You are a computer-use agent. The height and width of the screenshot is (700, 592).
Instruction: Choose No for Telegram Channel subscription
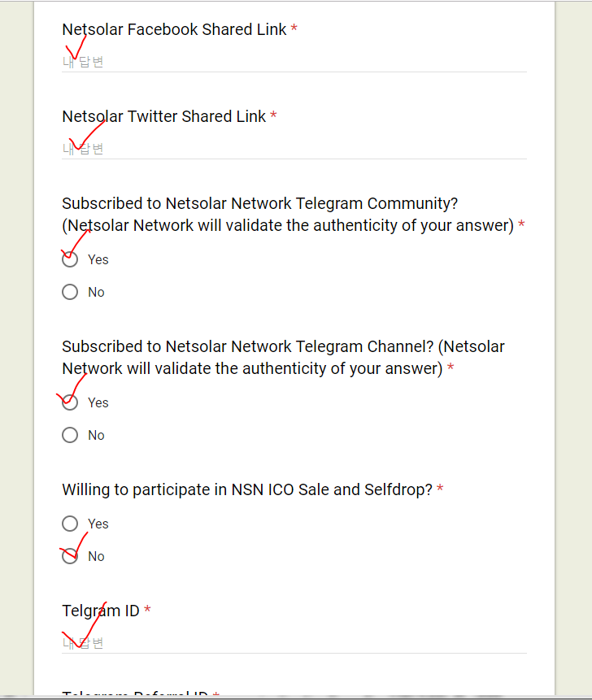pyautogui.click(x=71, y=436)
